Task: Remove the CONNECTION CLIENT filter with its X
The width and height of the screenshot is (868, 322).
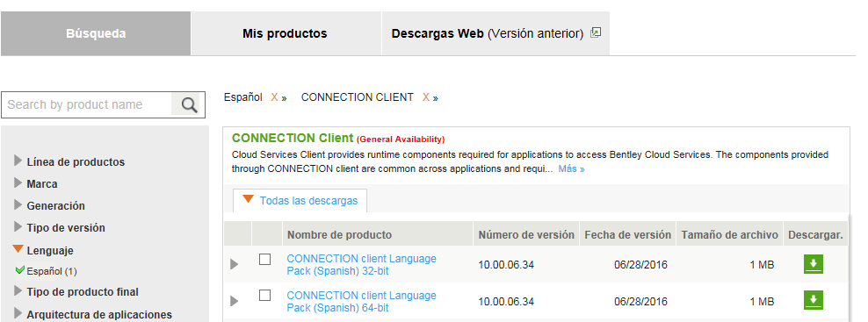Action: pyautogui.click(x=426, y=97)
